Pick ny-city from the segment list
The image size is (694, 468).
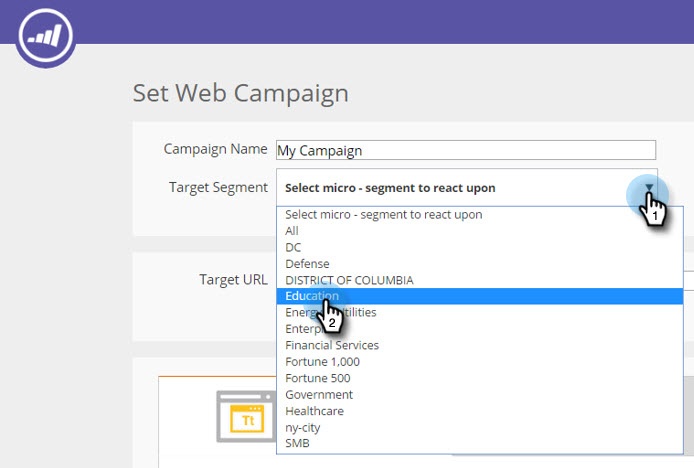coord(304,427)
